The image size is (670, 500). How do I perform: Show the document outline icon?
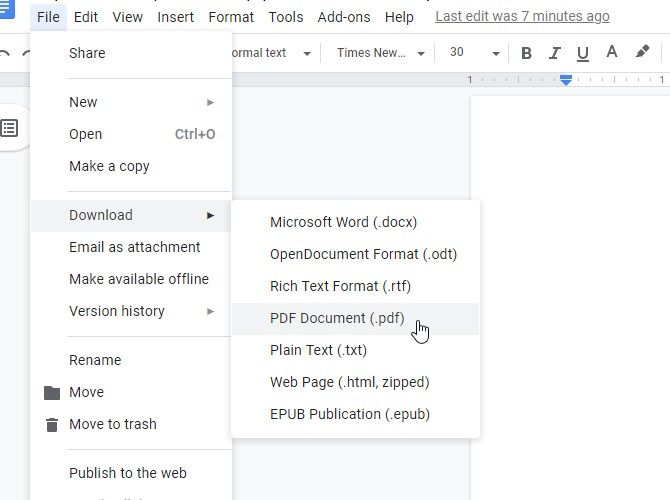click(x=10, y=128)
